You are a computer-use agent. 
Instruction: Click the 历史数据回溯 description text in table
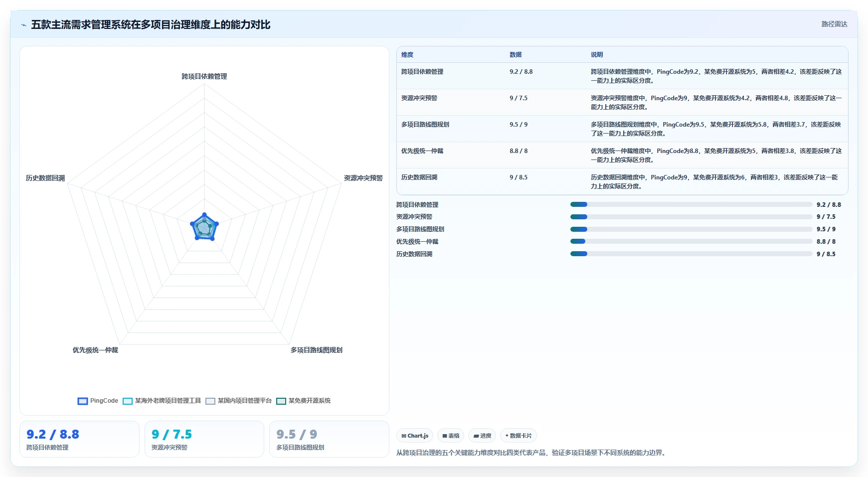click(x=714, y=182)
